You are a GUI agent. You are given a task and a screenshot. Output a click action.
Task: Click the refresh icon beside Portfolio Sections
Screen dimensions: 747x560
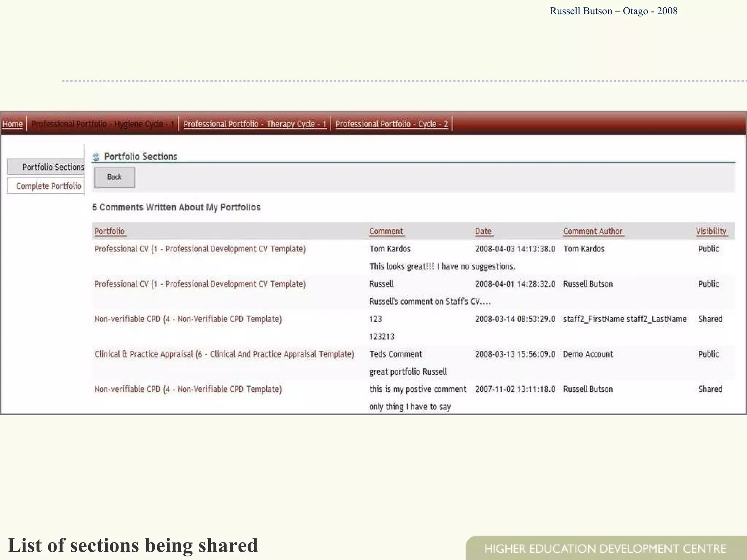pyautogui.click(x=96, y=157)
